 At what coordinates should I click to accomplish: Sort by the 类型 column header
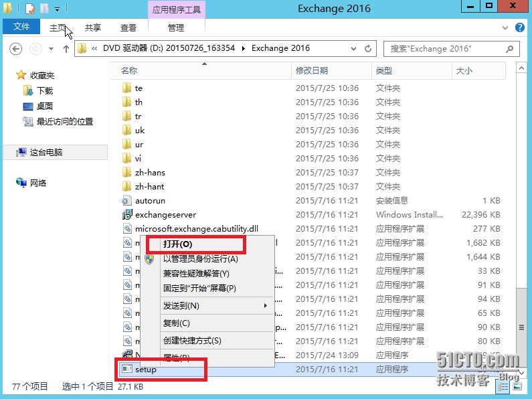[x=412, y=70]
